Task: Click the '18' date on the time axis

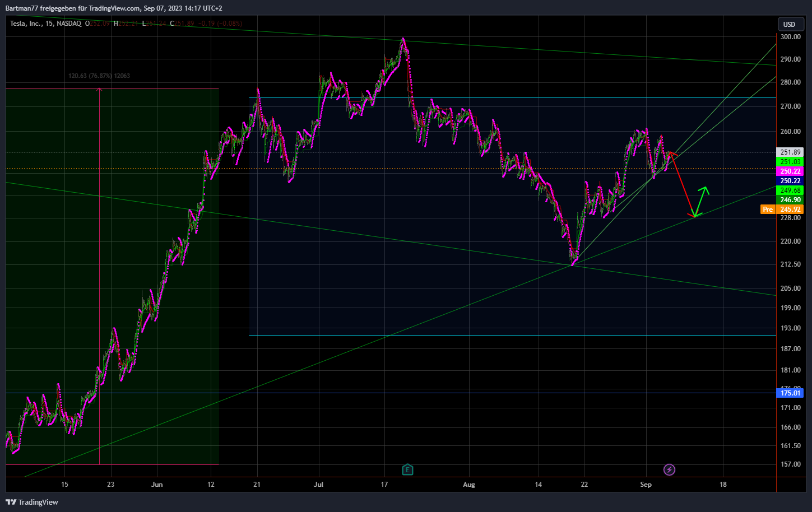Action: [723, 485]
